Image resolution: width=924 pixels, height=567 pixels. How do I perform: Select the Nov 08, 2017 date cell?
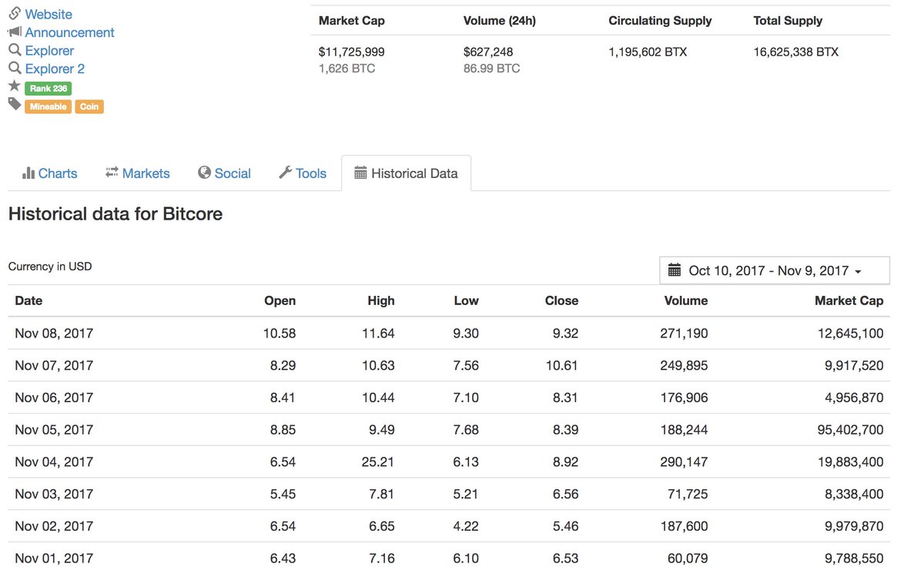pyautogui.click(x=54, y=334)
